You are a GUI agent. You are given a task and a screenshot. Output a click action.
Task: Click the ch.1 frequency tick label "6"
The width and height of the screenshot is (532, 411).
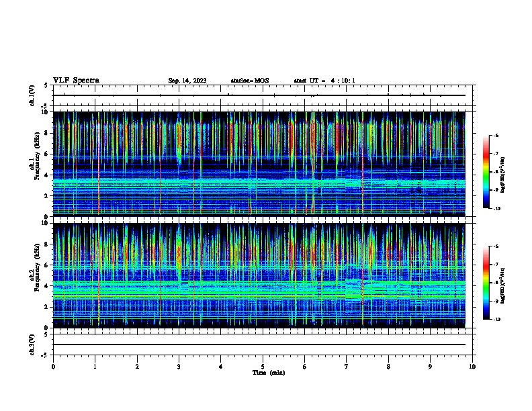(x=46, y=154)
